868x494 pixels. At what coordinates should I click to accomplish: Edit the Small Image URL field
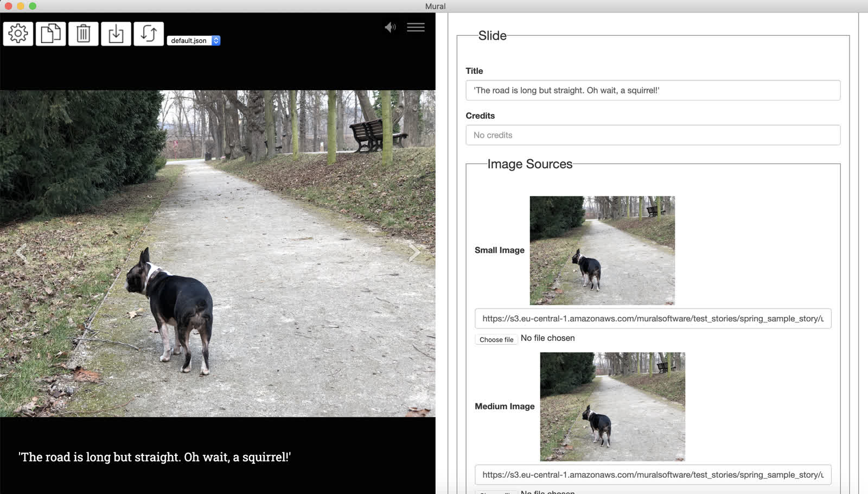pyautogui.click(x=653, y=319)
